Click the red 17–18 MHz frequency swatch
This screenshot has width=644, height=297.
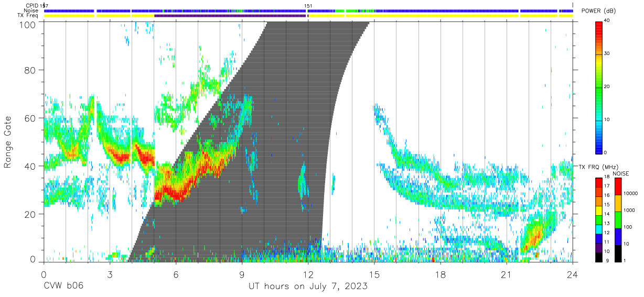(598, 183)
